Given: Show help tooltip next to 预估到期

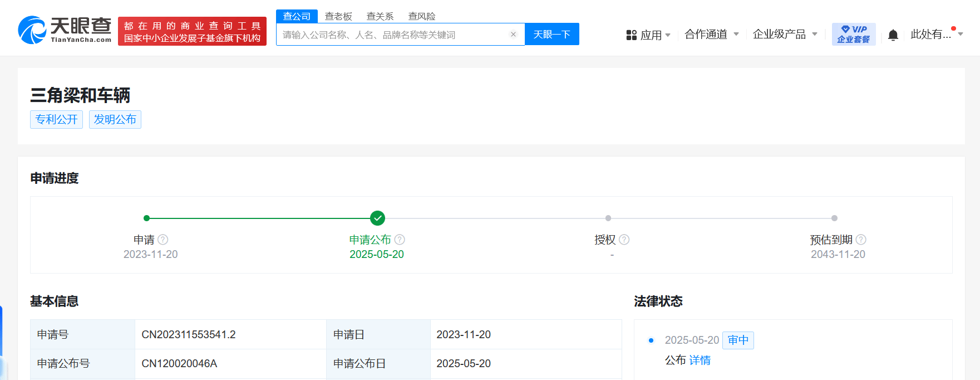Looking at the screenshot, I should click(x=861, y=240).
